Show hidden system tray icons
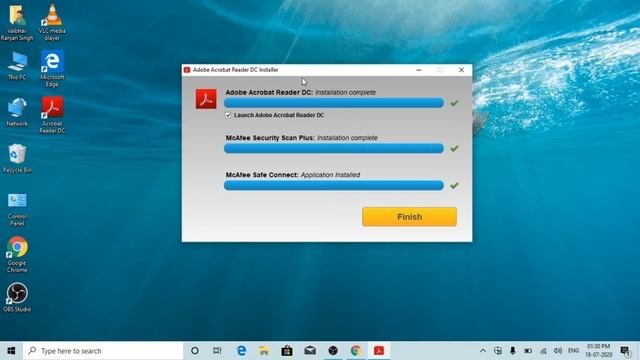The width and height of the screenshot is (640, 360). (x=483, y=351)
